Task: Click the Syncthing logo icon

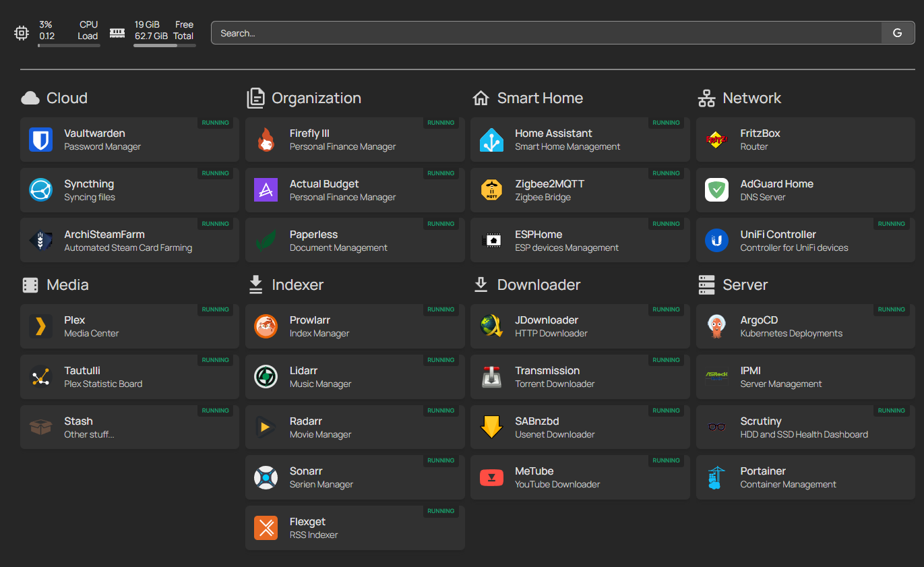Action: (x=41, y=190)
